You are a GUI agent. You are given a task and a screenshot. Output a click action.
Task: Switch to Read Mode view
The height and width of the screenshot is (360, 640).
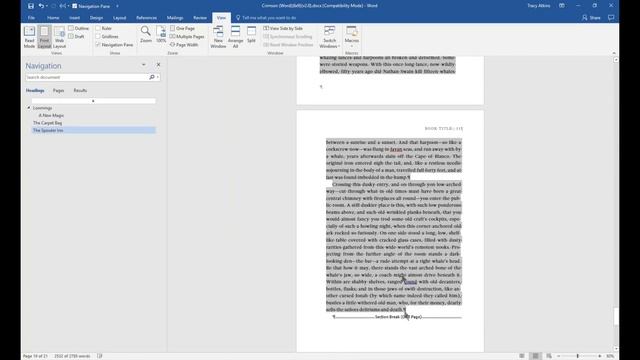click(29, 37)
